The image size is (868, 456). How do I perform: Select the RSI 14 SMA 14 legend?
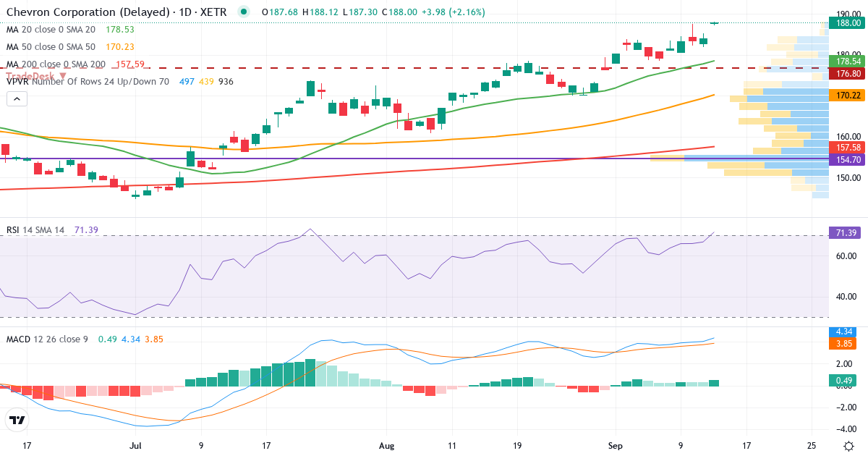point(35,230)
